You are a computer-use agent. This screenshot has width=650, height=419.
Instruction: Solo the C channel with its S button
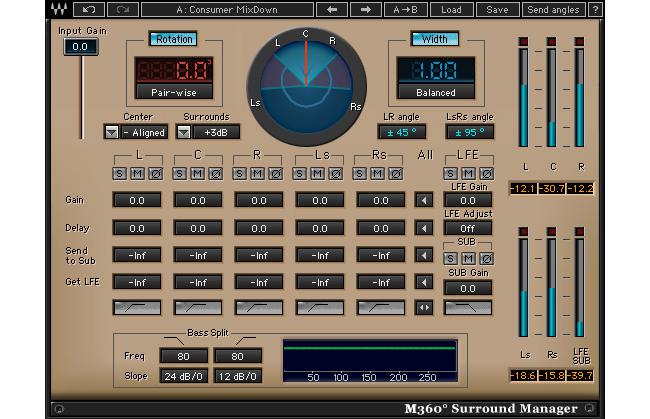pyautogui.click(x=178, y=174)
